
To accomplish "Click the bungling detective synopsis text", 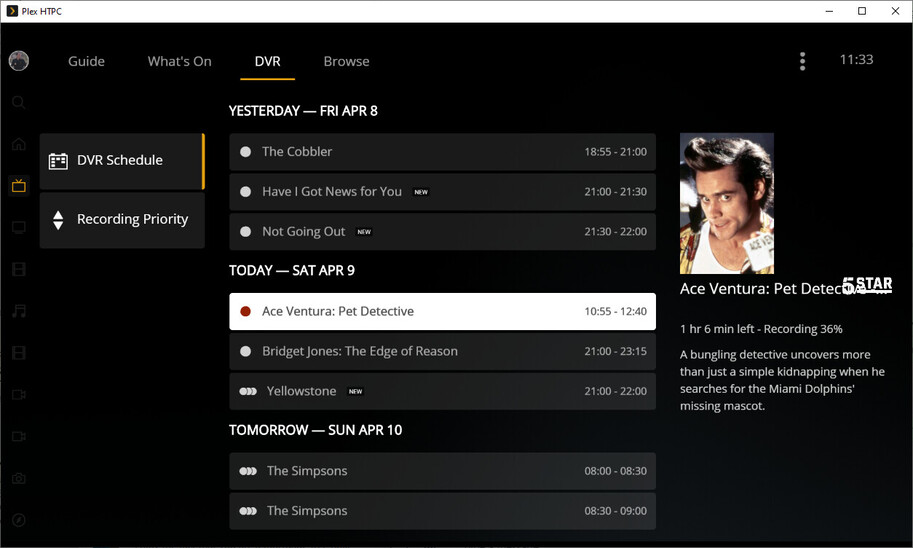I will (x=782, y=380).
